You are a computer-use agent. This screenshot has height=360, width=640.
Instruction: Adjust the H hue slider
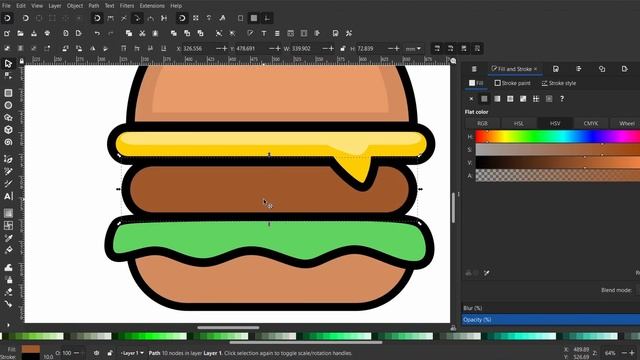pos(558,136)
